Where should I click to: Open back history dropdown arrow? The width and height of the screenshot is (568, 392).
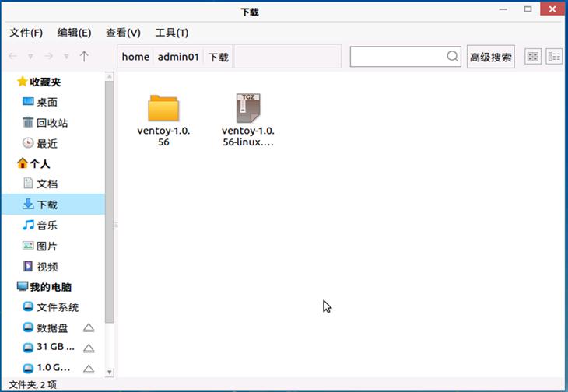click(x=30, y=57)
